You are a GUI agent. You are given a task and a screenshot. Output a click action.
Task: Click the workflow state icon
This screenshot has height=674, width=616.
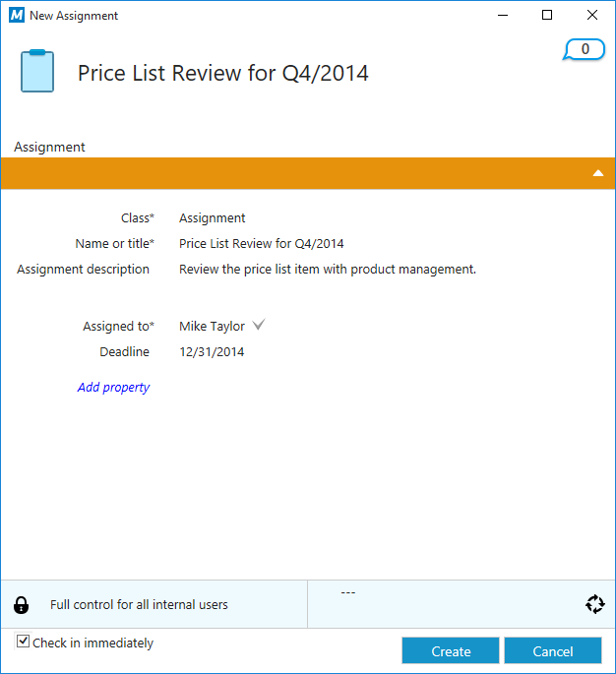click(594, 604)
